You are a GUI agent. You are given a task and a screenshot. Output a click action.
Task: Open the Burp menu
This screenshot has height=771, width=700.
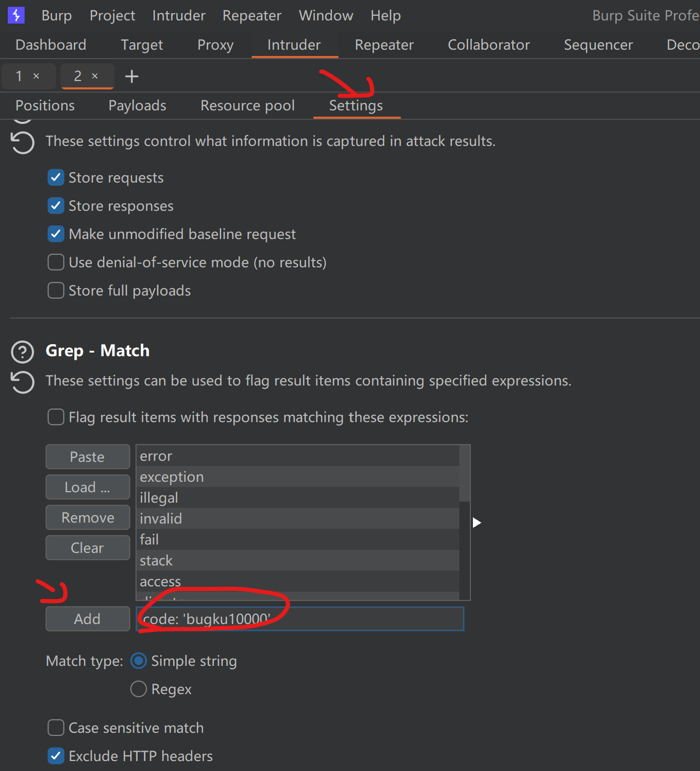57,16
